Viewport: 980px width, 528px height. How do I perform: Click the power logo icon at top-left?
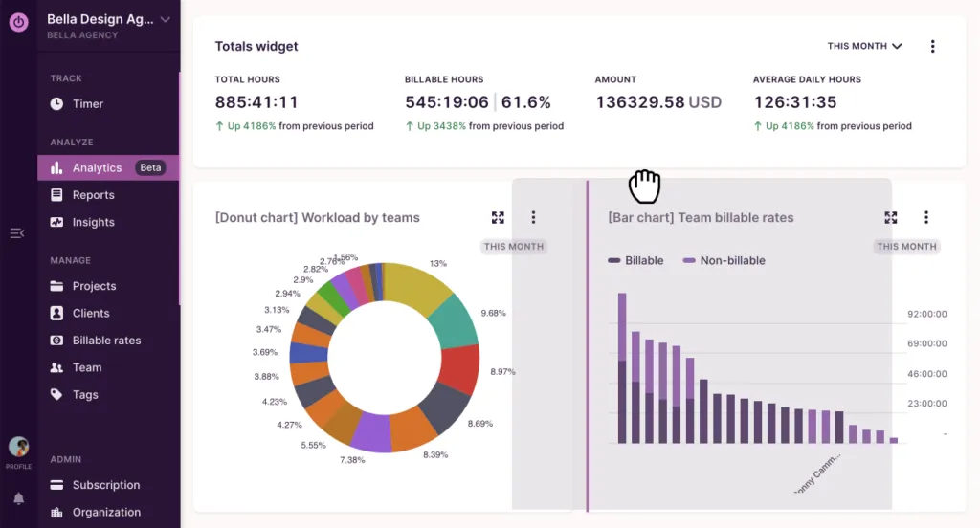[18, 22]
